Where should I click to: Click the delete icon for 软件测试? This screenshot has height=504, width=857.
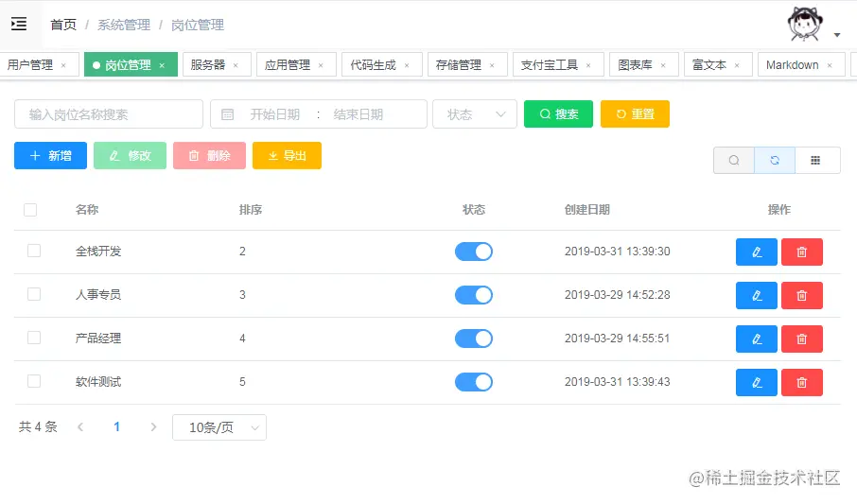[x=802, y=382]
